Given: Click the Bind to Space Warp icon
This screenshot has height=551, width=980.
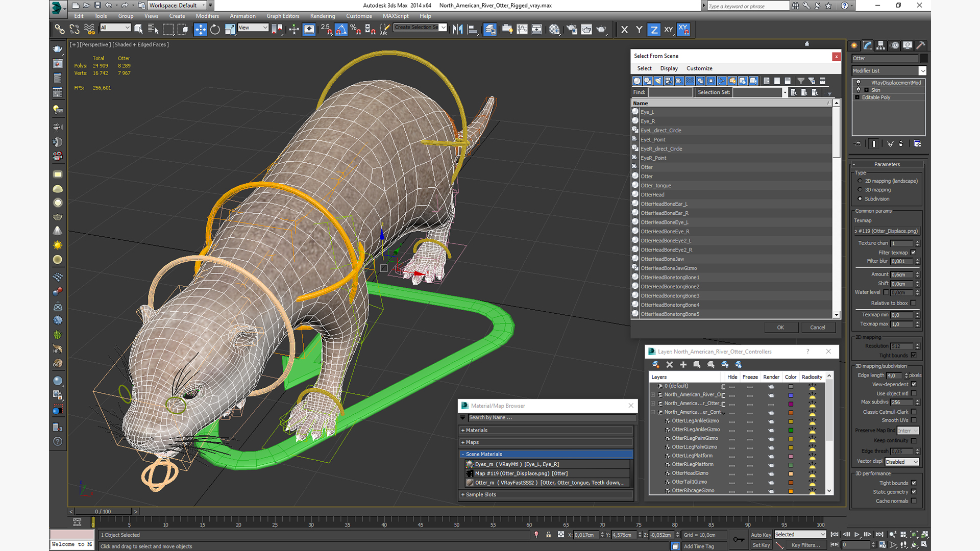Looking at the screenshot, I should click(x=89, y=30).
